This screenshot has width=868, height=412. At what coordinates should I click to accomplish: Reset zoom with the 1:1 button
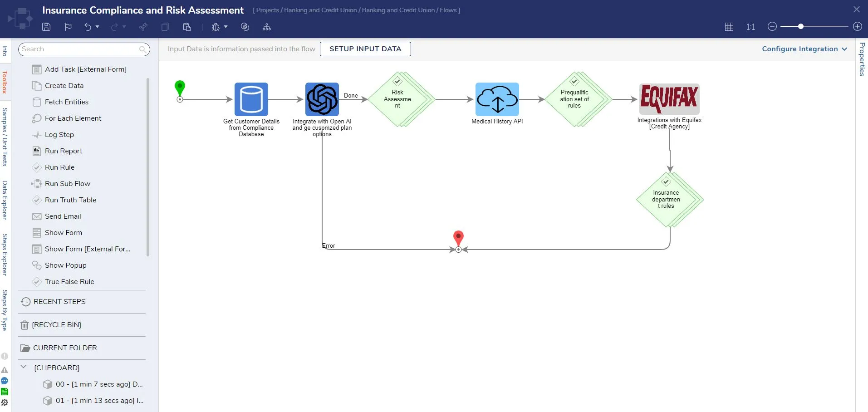750,27
